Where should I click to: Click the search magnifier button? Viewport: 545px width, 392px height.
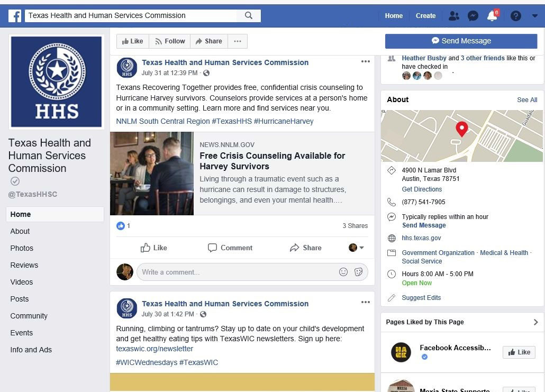(x=249, y=16)
